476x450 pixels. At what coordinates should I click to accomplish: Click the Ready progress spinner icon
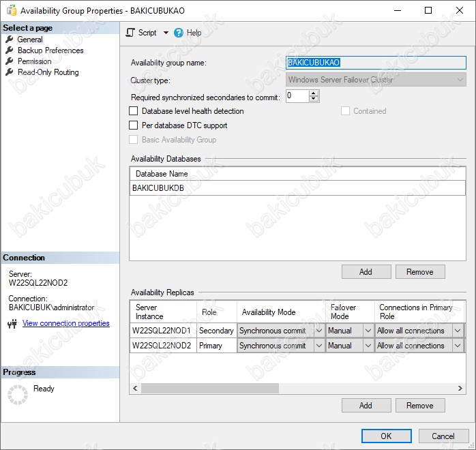point(18,395)
